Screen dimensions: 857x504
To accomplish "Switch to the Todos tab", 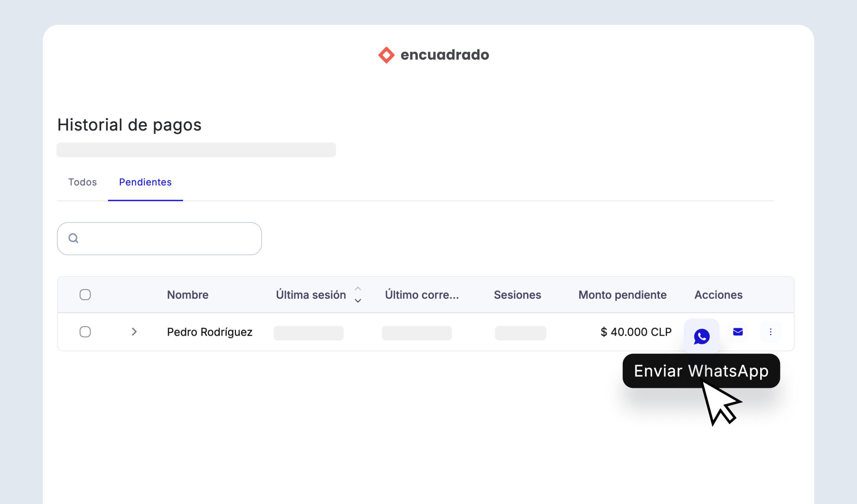I will (82, 182).
